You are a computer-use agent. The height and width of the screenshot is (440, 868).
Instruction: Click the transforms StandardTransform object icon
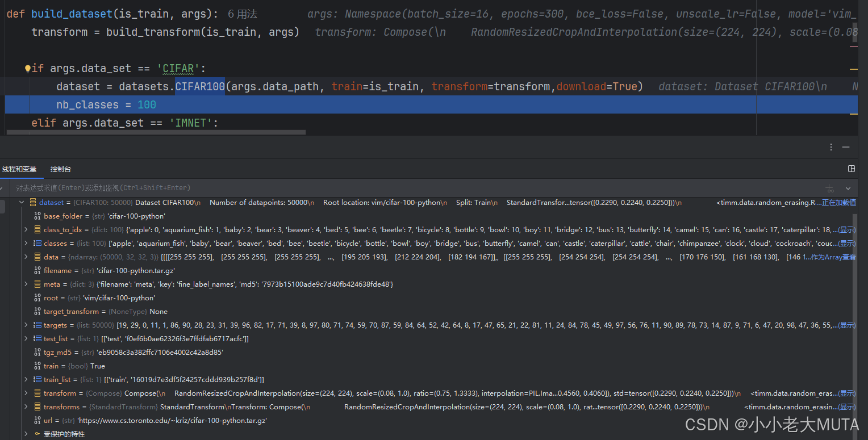pos(37,407)
